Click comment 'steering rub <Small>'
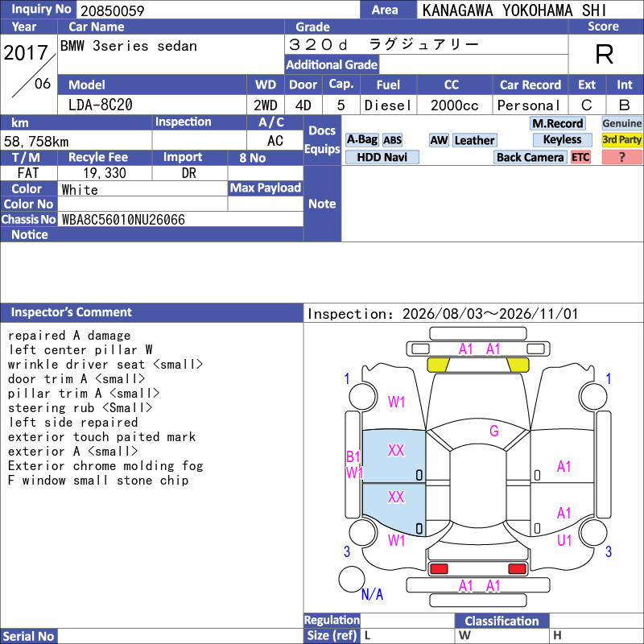Screen dimensions: 644x644 coord(80,408)
